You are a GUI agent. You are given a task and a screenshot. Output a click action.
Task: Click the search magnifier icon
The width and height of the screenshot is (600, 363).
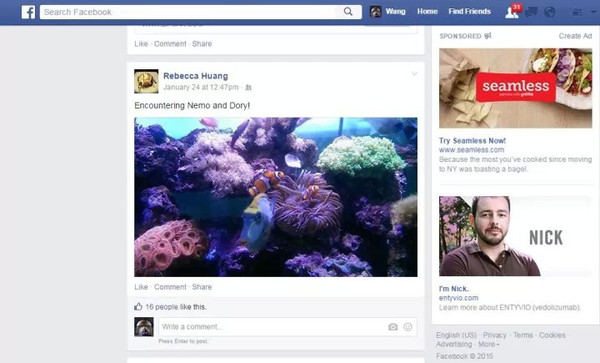tap(348, 12)
